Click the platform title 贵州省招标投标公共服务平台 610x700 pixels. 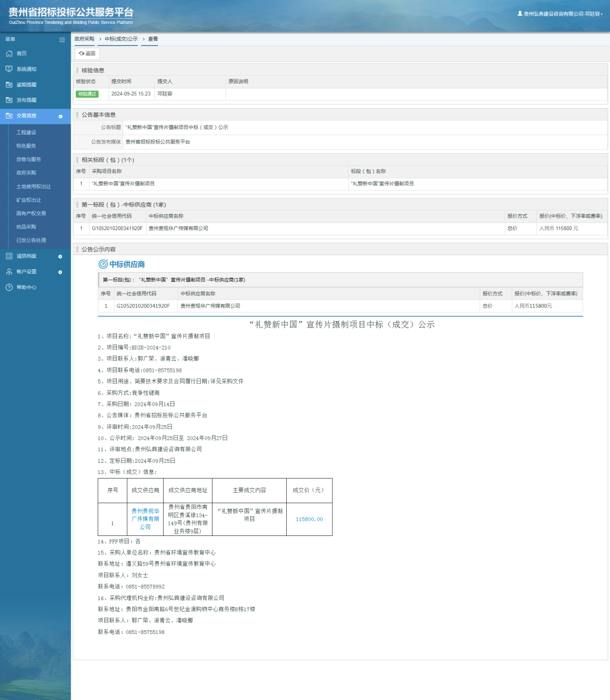pos(71,12)
